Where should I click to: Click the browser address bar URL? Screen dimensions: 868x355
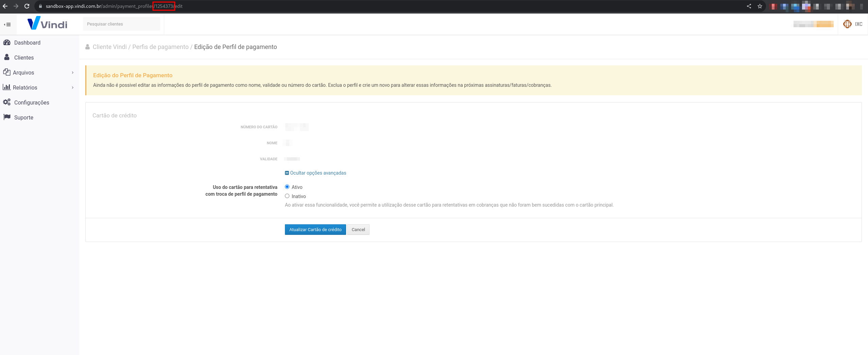pos(114,6)
